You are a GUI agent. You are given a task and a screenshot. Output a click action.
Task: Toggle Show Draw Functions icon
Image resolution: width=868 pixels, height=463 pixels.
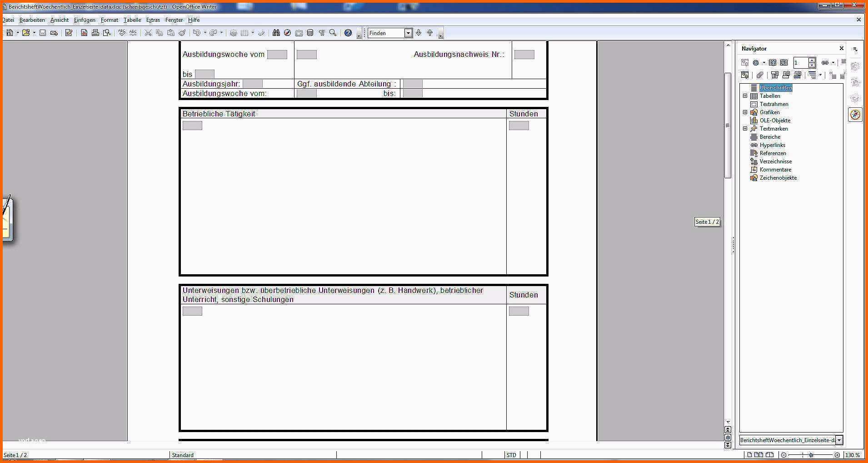pos(261,33)
